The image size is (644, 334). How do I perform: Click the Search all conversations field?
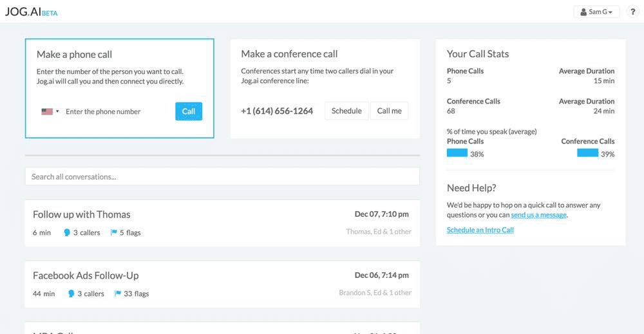(222, 176)
